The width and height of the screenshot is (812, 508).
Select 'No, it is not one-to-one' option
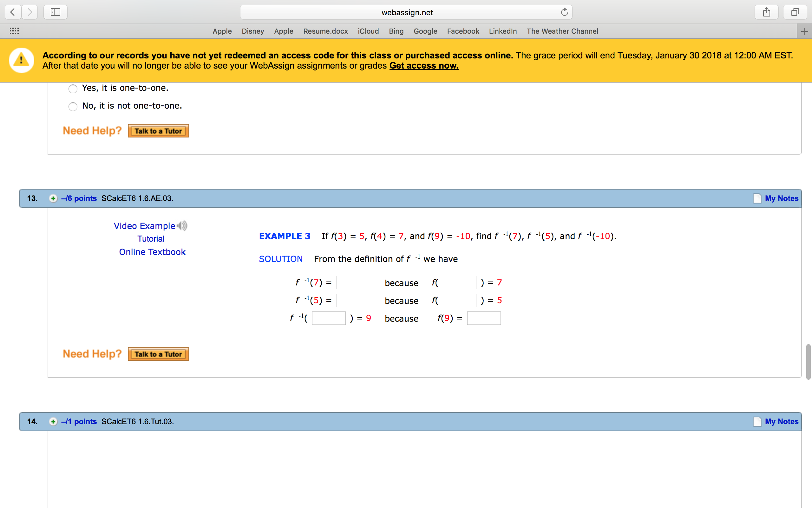click(73, 106)
